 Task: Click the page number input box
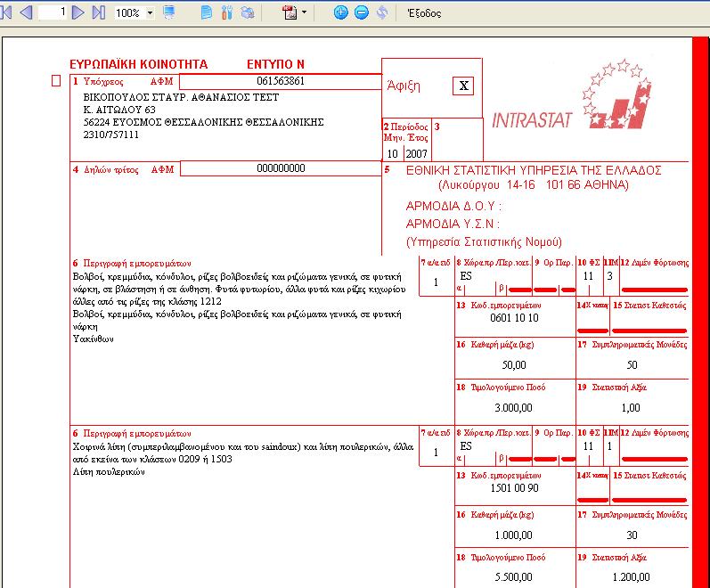coord(53,12)
